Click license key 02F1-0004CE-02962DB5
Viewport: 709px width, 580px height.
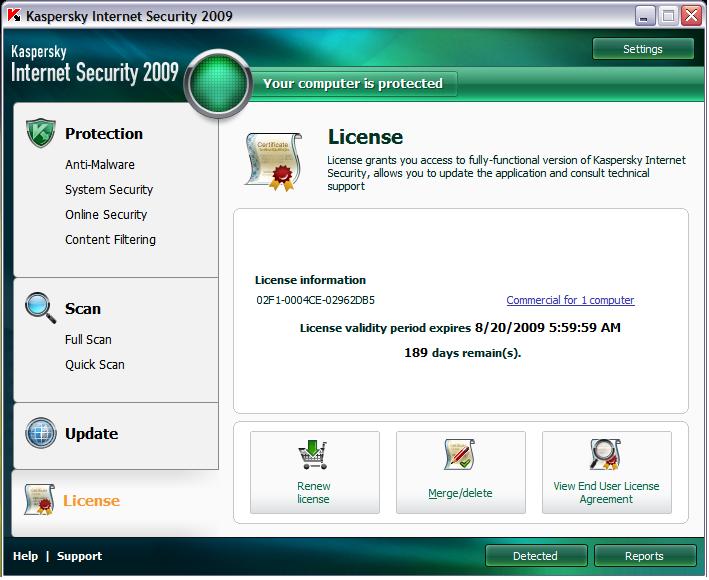pos(315,300)
